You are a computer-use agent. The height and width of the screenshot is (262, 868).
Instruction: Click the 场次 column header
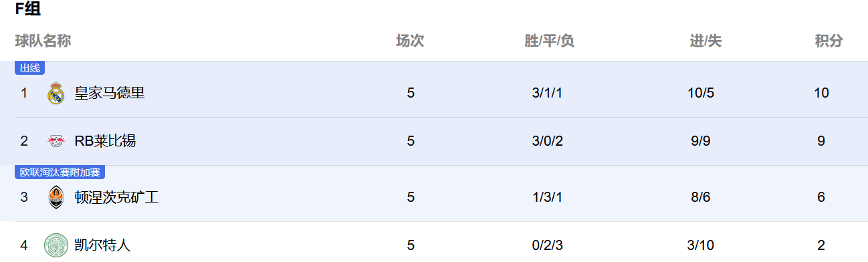(411, 41)
